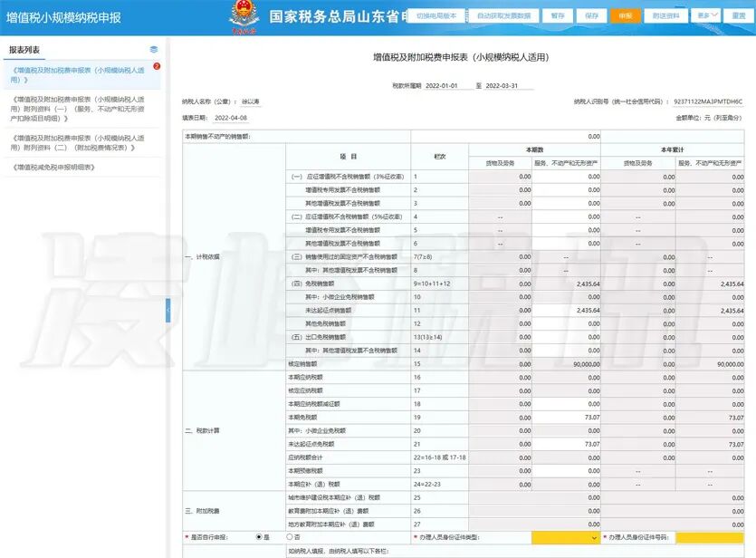Screen dimensions: 756x558
Task: Click row 2 本期数 服务 column cell
Action: click(566, 190)
